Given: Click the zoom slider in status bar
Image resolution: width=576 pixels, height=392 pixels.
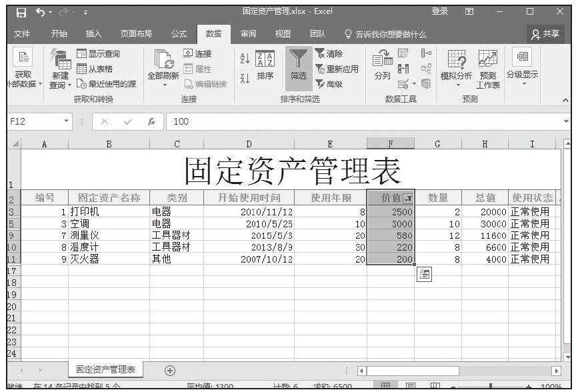Looking at the screenshot, I should coord(490,387).
